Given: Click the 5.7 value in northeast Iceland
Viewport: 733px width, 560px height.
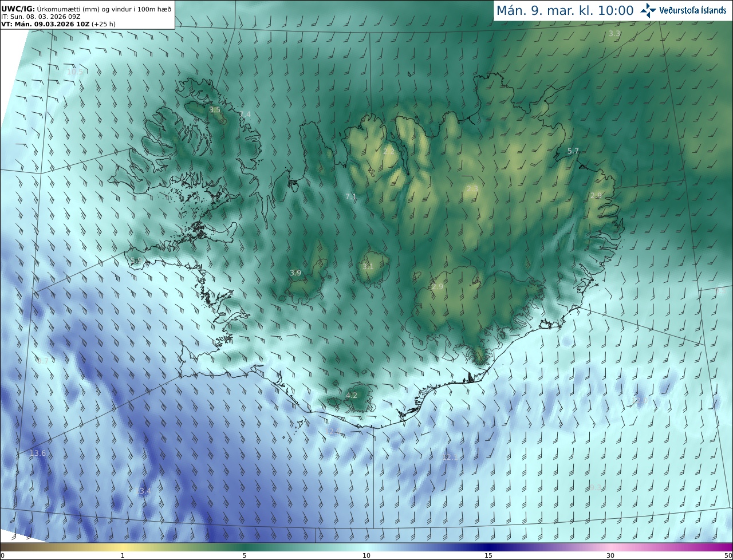Looking at the screenshot, I should [573, 151].
